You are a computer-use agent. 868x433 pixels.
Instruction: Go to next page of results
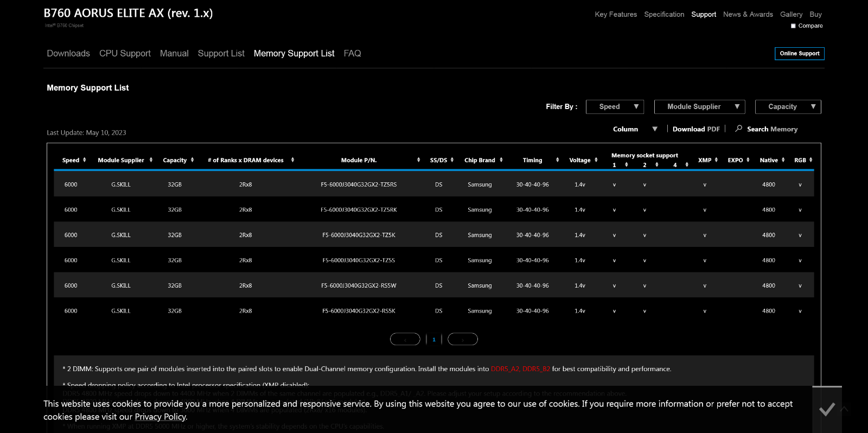pos(463,339)
